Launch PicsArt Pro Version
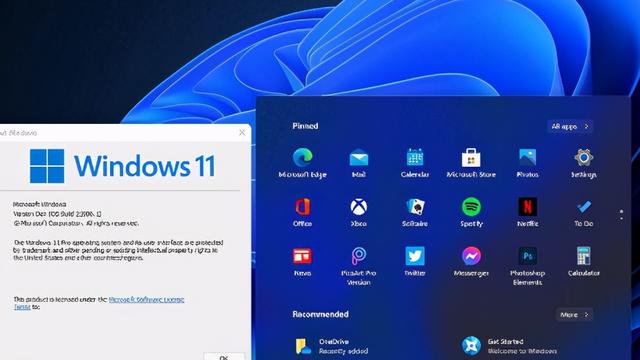The image size is (640, 360). 358,266
